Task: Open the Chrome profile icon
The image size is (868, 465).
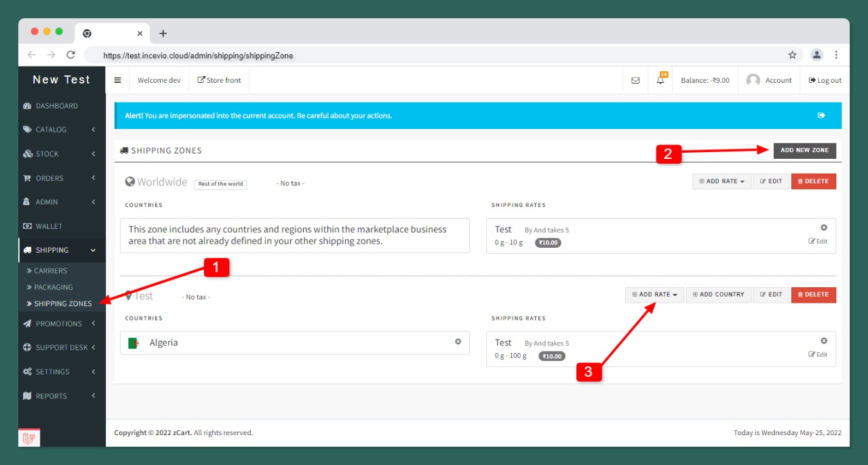Action: pyautogui.click(x=816, y=55)
